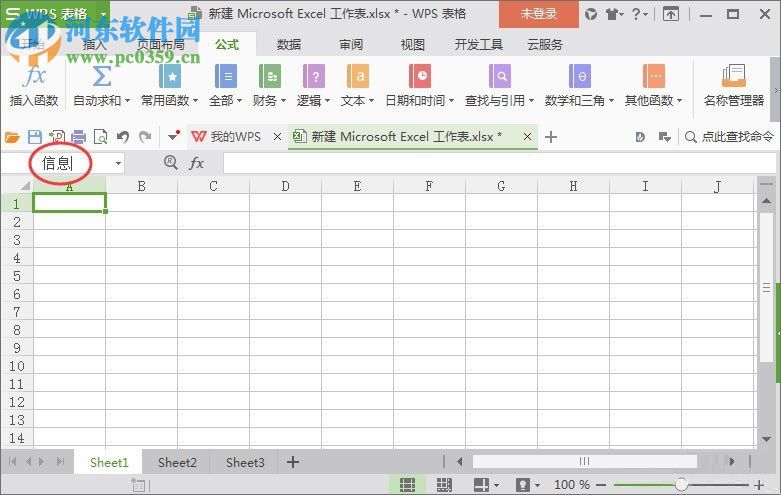Switch to Sheet3 tab
The height and width of the screenshot is (495, 781).
pos(245,463)
